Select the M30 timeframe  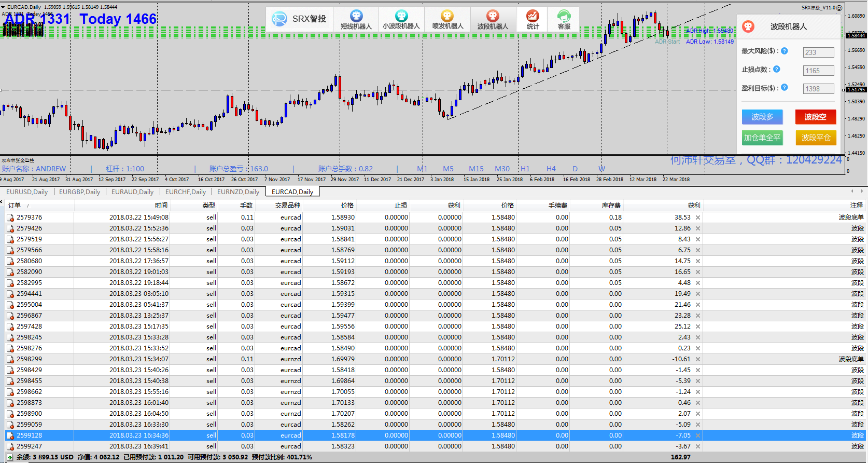point(502,169)
